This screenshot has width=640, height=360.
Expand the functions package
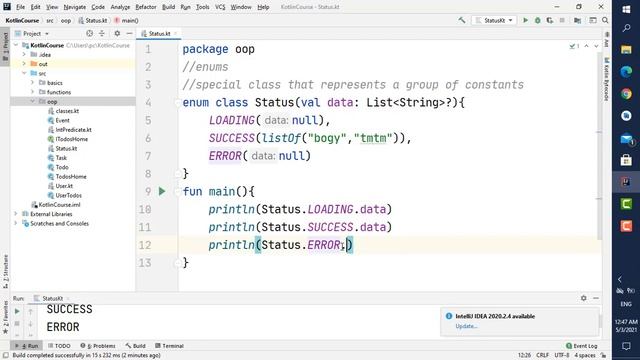[x=33, y=92]
